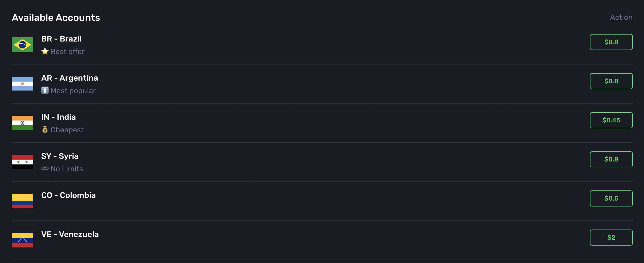The height and width of the screenshot is (263, 644).
Task: Click the $0.5 button for Colombia
Action: coord(611,198)
